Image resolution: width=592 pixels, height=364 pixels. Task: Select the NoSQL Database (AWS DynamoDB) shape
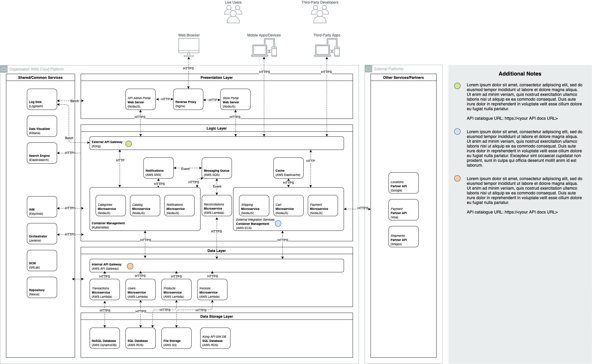(104, 338)
